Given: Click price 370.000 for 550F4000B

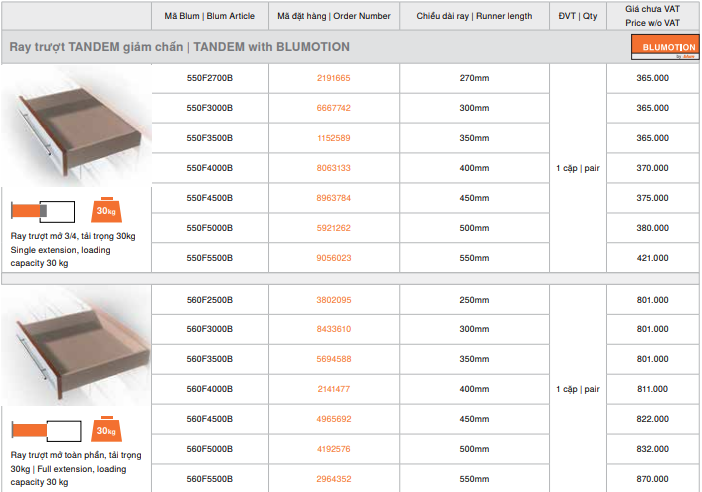Looking at the screenshot, I should 652,168.
